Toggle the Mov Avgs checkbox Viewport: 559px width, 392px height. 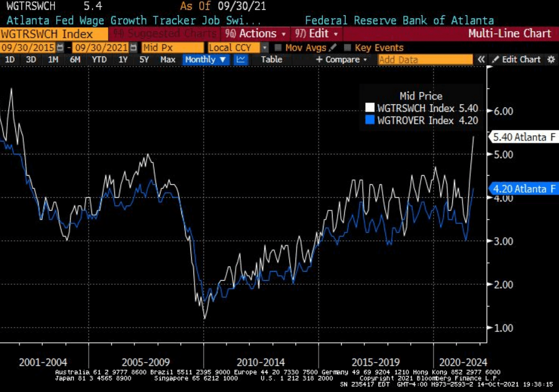click(x=278, y=47)
